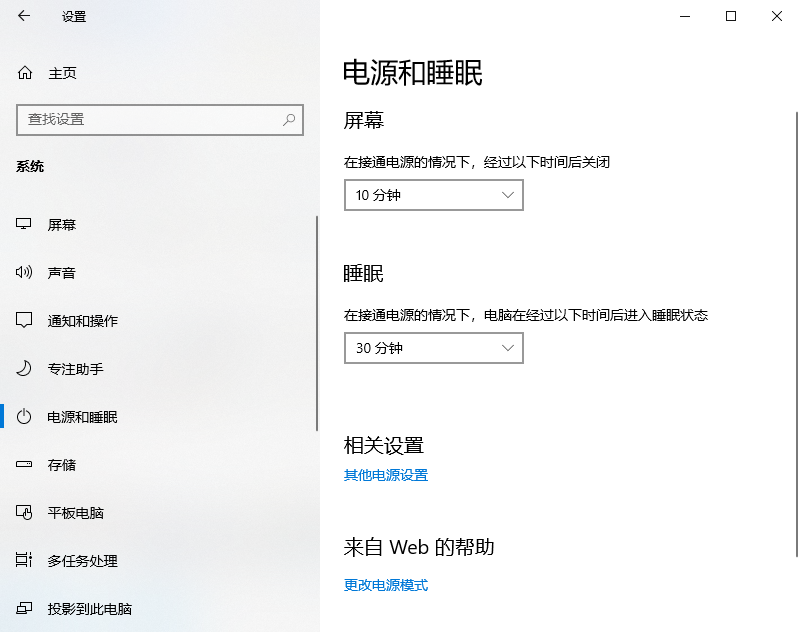The width and height of the screenshot is (800, 632).
Task: Open 存储 settings via drive icon
Action: coord(23,464)
